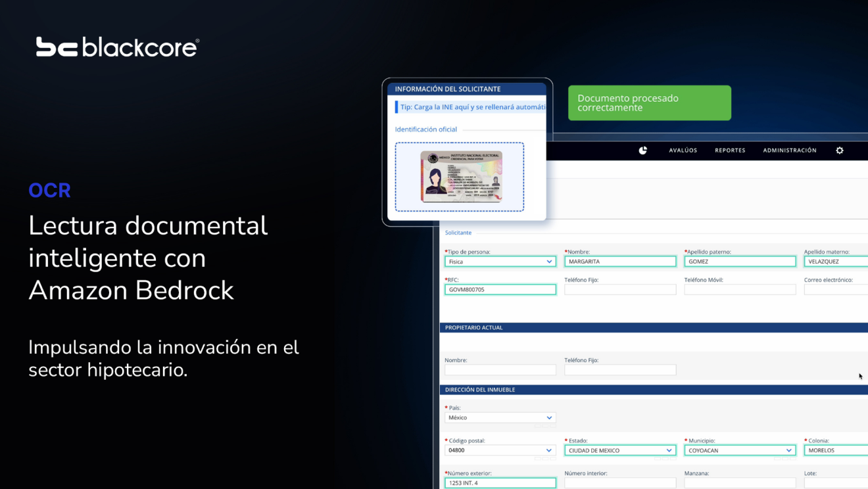Click the Apellido paterno field
Screen dimensions: 868x489
pos(740,262)
